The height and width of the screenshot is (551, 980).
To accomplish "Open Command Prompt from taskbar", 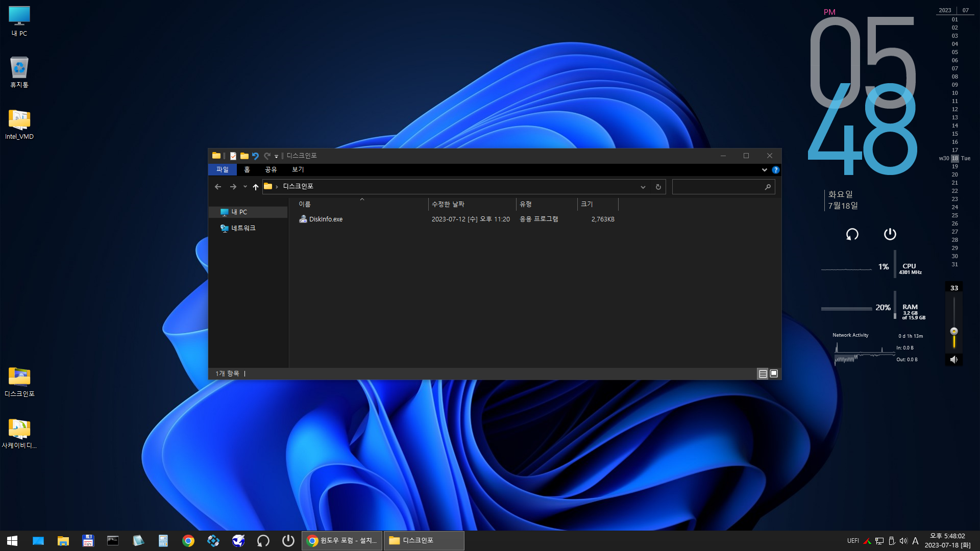I will click(113, 541).
